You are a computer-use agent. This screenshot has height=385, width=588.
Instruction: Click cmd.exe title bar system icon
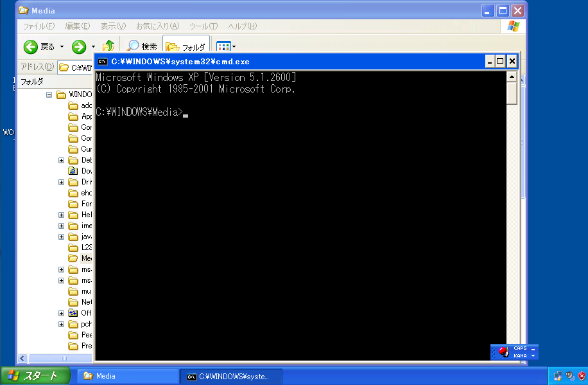coord(102,62)
